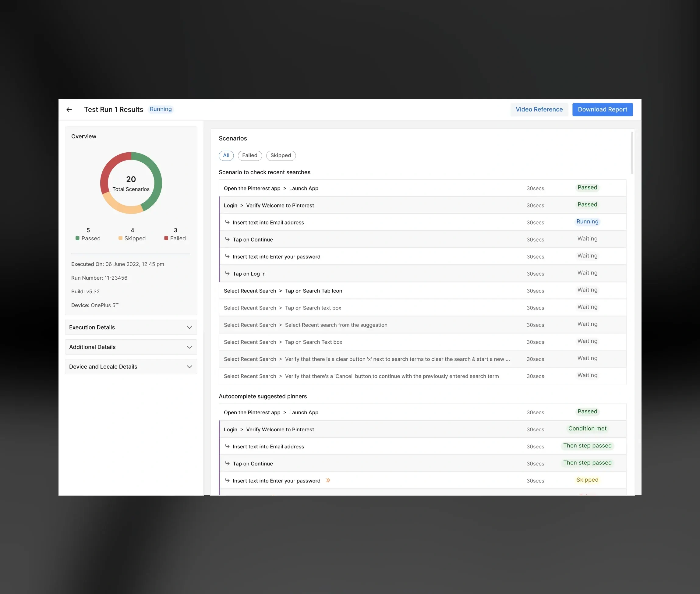The width and height of the screenshot is (700, 594).
Task: Switch to the Failed scenarios filter
Action: tap(249, 155)
